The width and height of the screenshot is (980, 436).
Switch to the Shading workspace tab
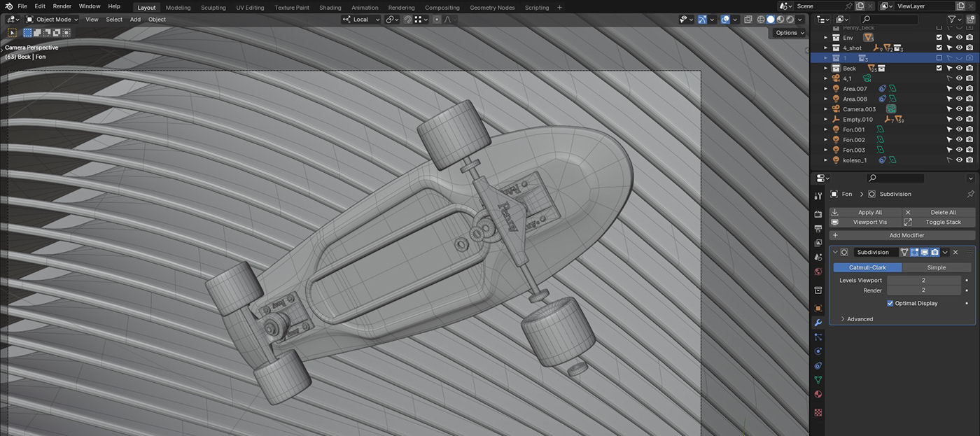(x=330, y=8)
